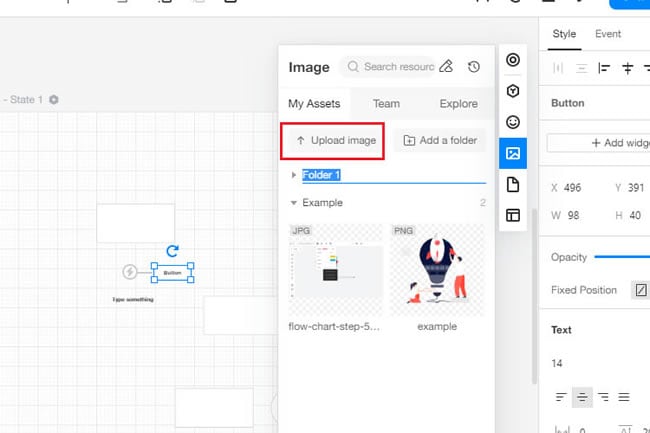The width and height of the screenshot is (650, 433).
Task: Toggle the Fixed Position checkbox
Action: pos(641,290)
